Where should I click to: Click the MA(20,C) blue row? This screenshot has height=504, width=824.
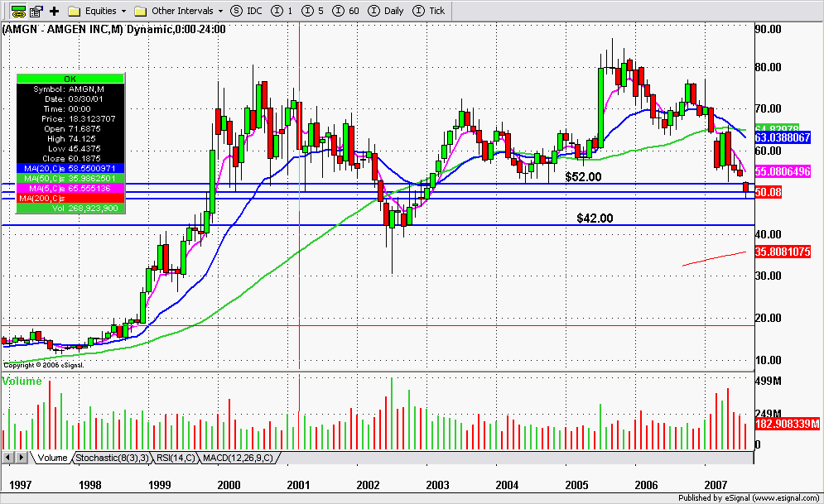(70, 169)
